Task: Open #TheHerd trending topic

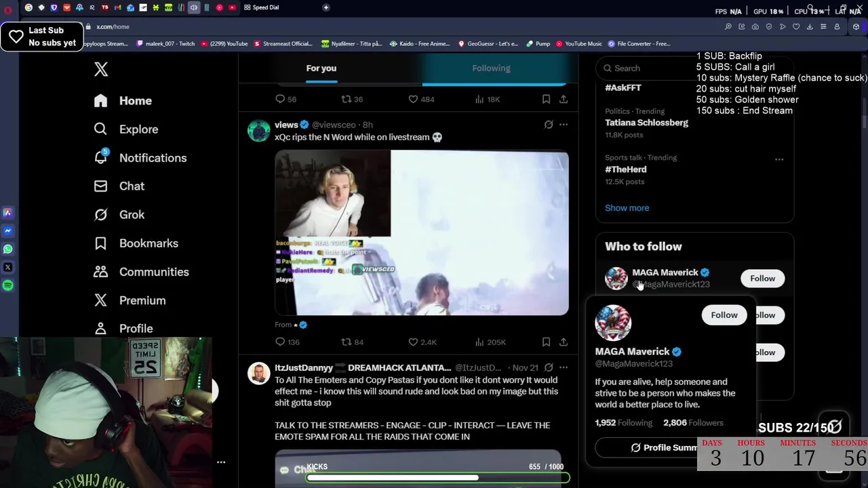Action: 625,169
